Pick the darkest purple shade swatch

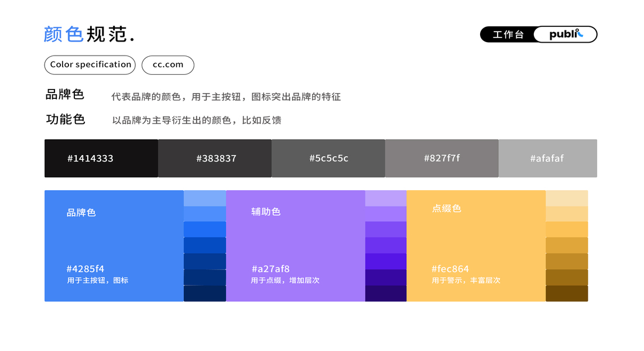pyautogui.click(x=386, y=294)
